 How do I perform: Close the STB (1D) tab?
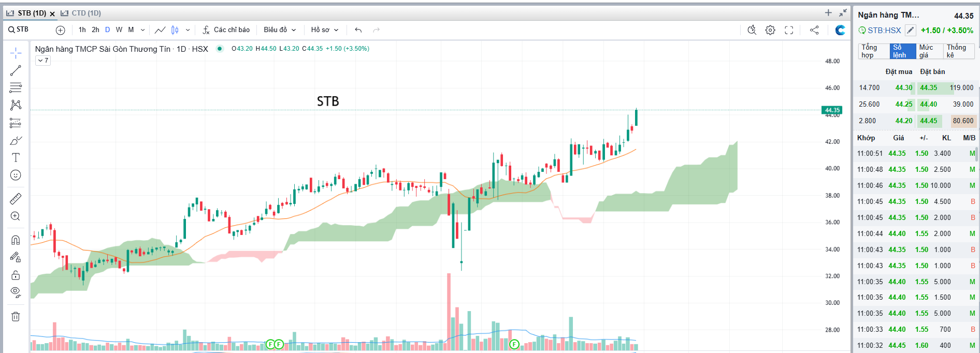pos(52,13)
